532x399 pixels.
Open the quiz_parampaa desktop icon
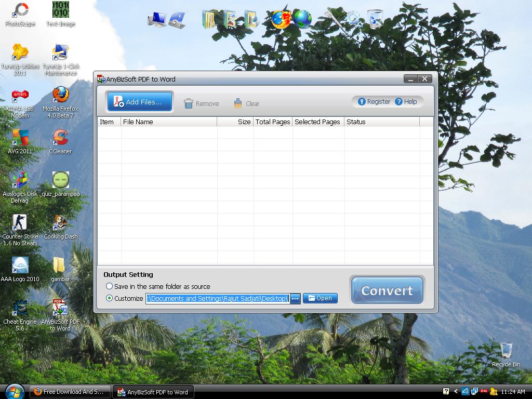coord(60,184)
